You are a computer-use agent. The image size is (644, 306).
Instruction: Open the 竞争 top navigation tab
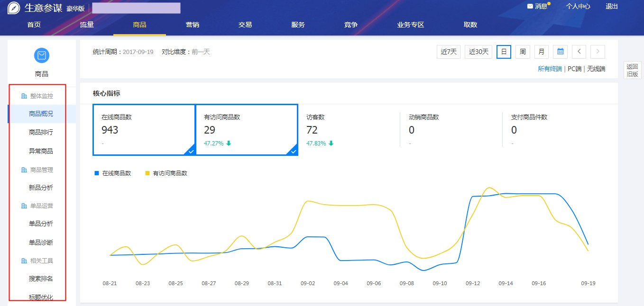351,25
